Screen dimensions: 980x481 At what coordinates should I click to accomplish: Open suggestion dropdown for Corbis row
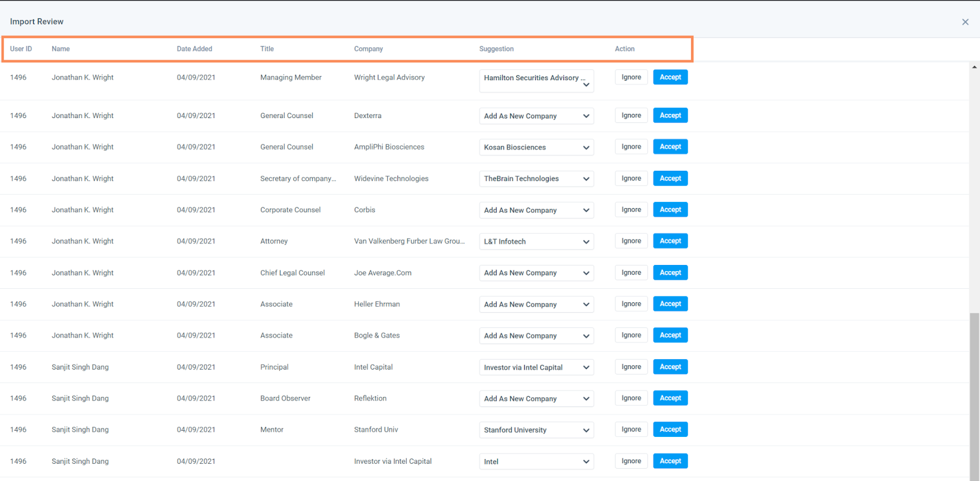point(537,210)
